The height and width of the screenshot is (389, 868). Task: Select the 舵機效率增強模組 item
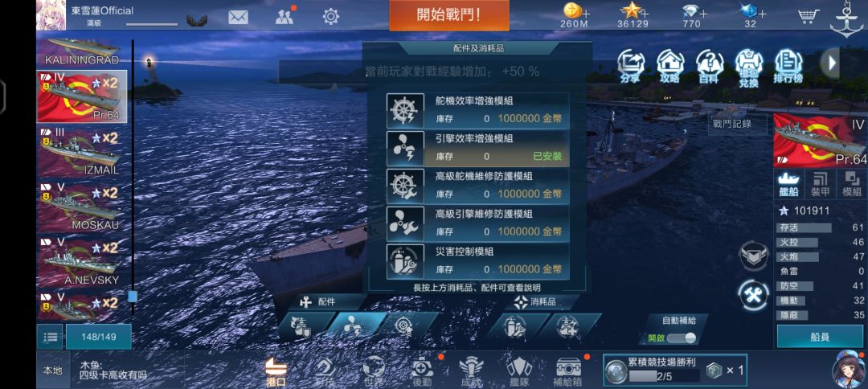coord(477,111)
